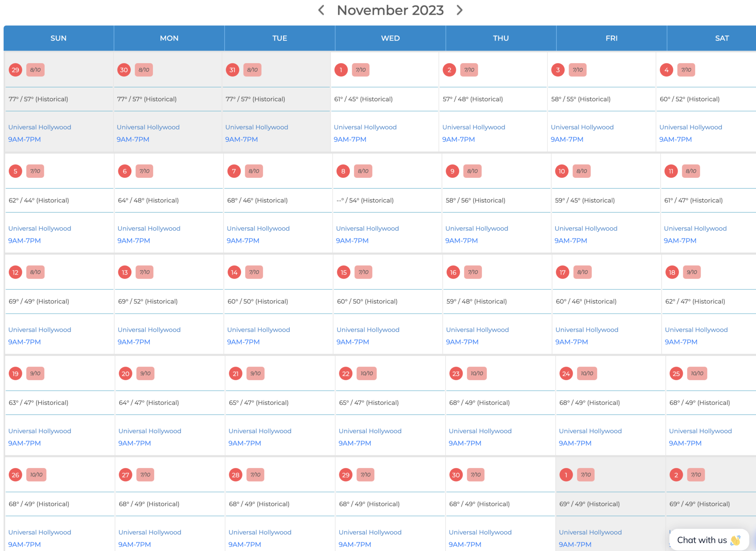Click the FRI column header
Viewport: 756px width, 551px height.
pyautogui.click(x=611, y=38)
